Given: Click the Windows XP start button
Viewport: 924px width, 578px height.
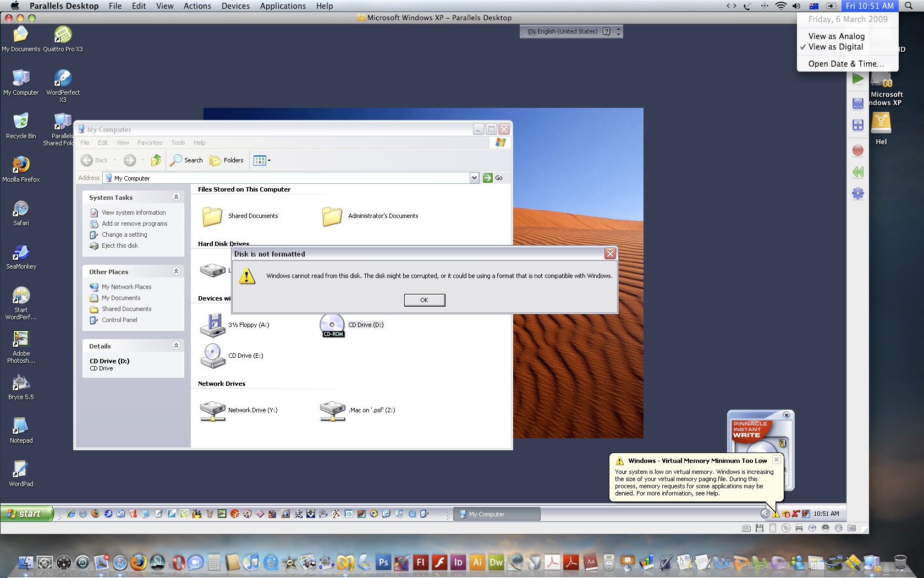Looking at the screenshot, I should click(x=26, y=514).
